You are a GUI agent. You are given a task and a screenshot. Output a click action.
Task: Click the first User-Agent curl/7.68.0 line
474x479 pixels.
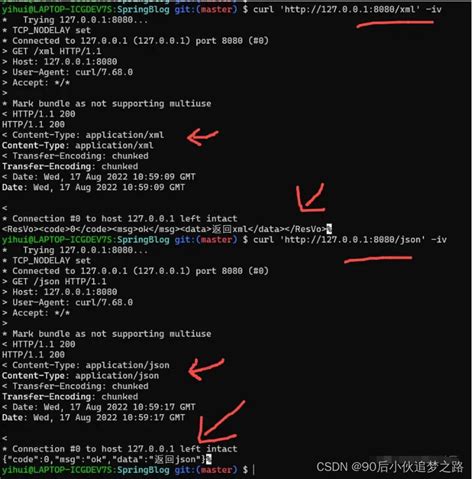coord(67,72)
